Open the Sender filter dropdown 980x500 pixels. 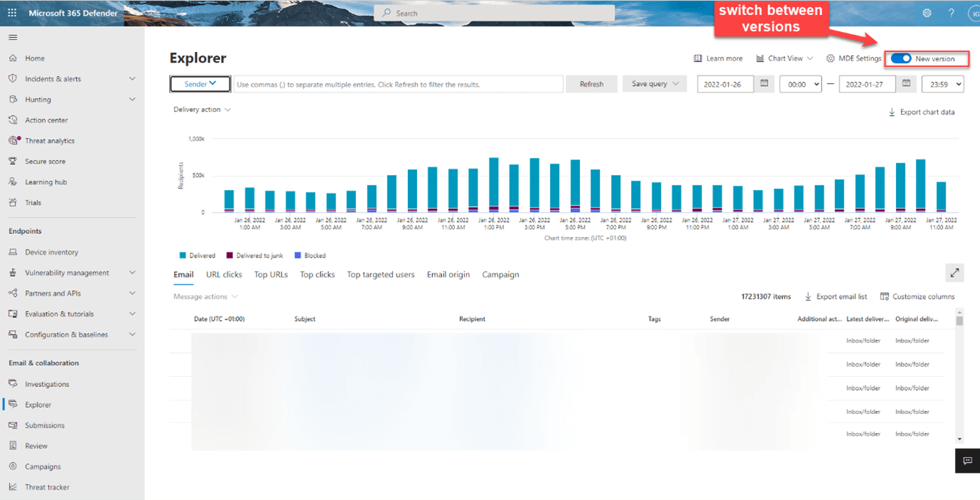(200, 83)
